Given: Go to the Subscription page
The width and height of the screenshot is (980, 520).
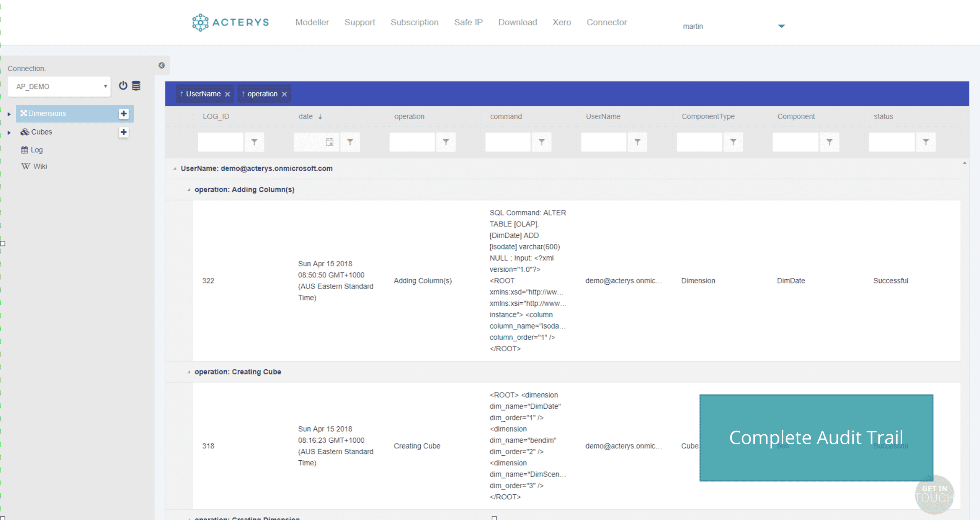Looking at the screenshot, I should [414, 22].
